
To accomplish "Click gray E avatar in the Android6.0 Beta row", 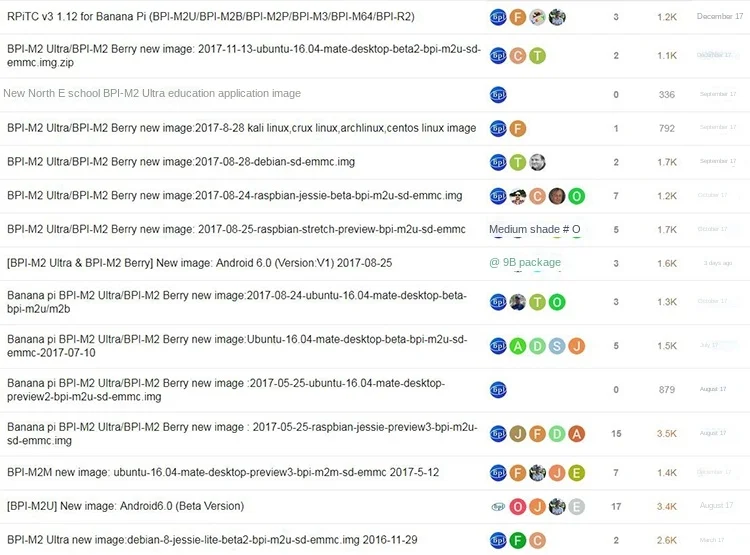I will [576, 507].
